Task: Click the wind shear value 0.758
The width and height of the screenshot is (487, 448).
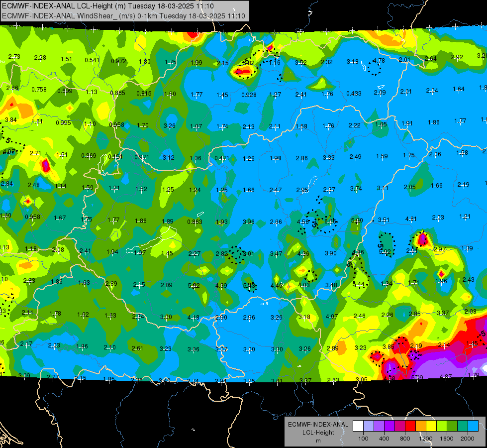Action: click(x=39, y=90)
